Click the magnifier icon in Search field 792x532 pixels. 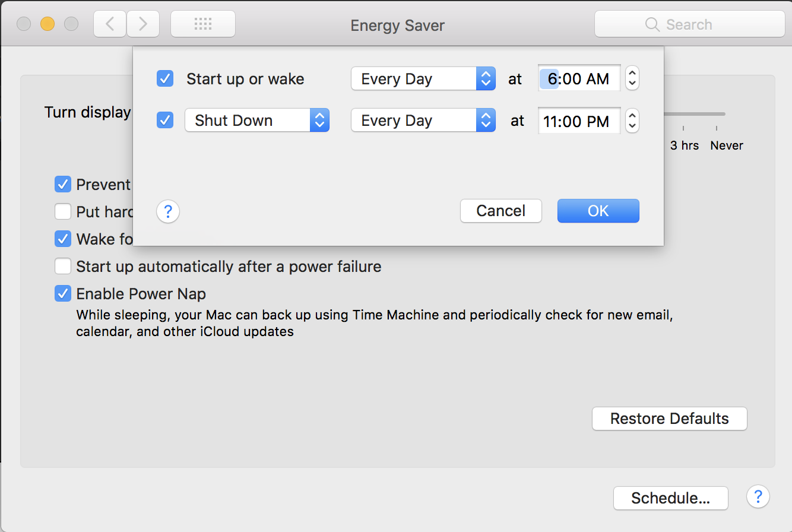(652, 25)
